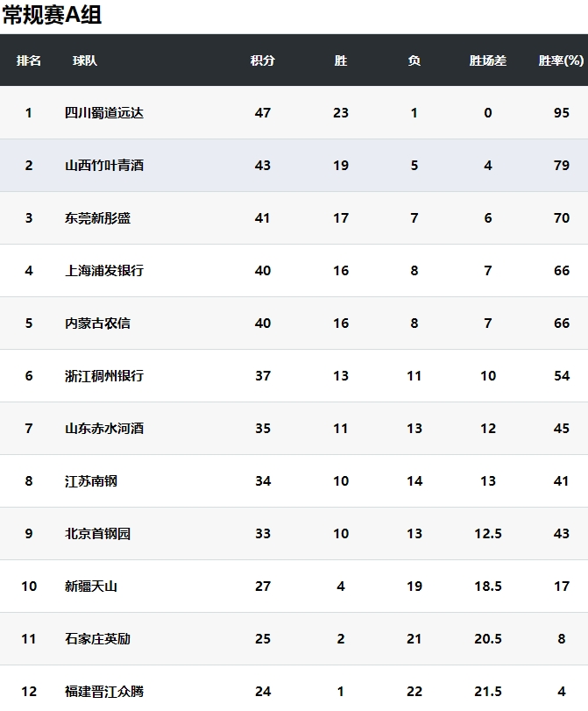Click the 球队 column header

[x=85, y=60]
